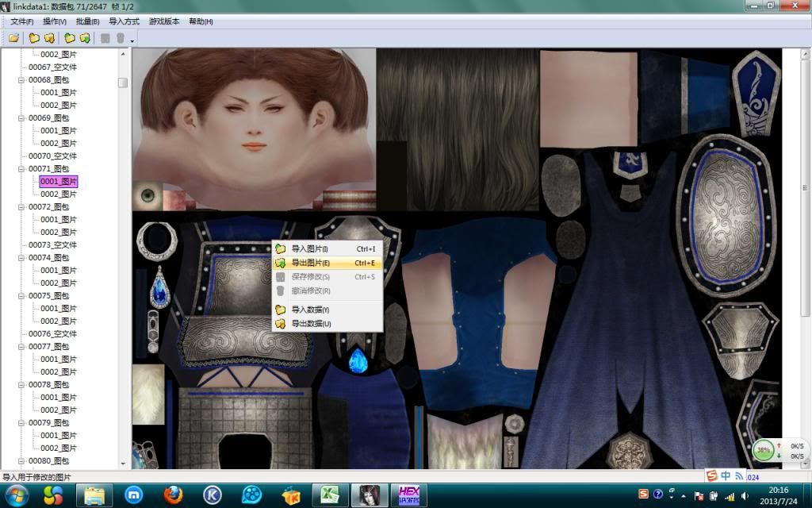Click the second green folder toolbar icon
This screenshot has width=812, height=508.
[85, 38]
